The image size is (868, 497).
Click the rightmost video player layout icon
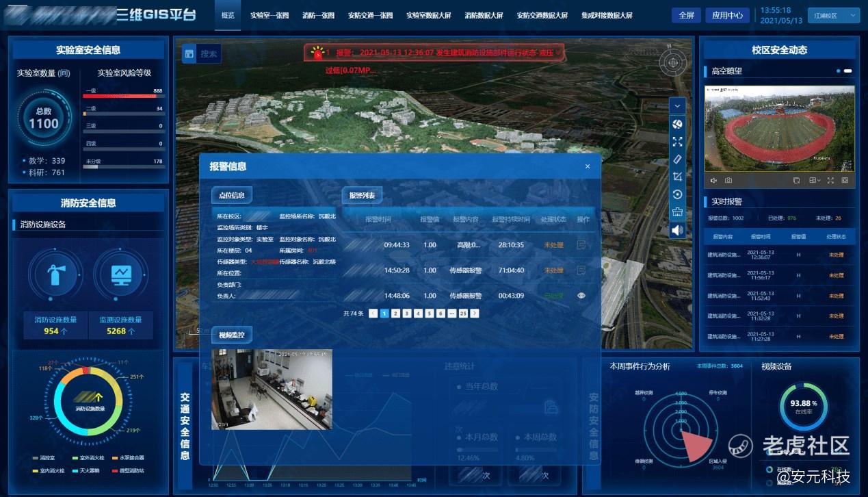point(845,180)
